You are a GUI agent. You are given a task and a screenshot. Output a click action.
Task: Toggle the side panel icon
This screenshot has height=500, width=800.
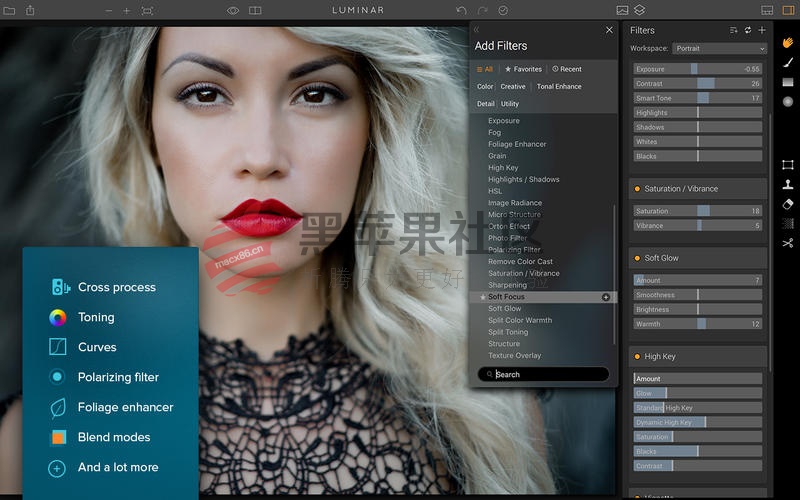point(788,10)
